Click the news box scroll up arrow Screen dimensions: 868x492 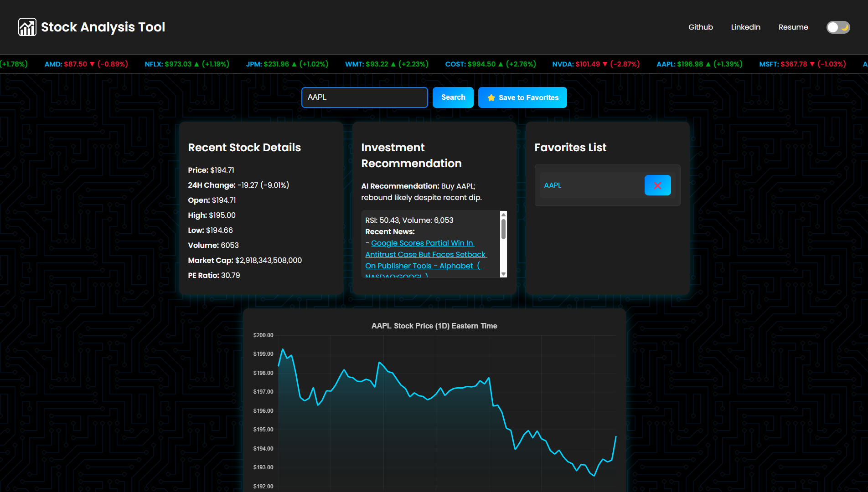(503, 215)
